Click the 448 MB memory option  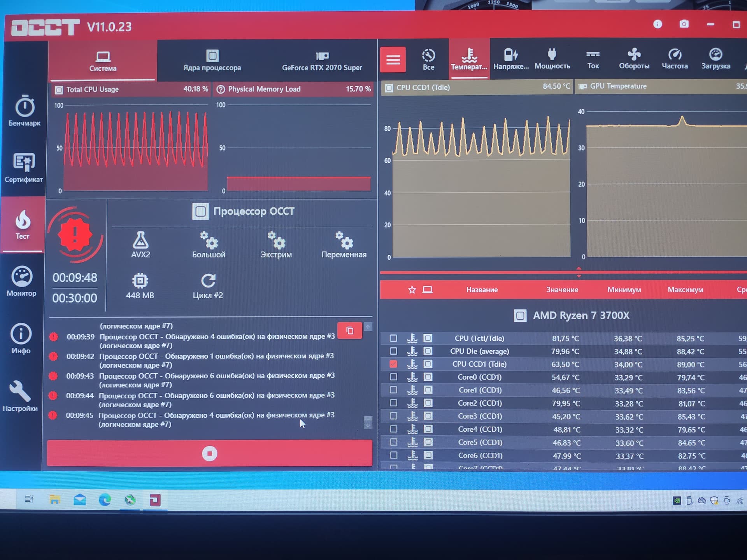[x=140, y=286]
